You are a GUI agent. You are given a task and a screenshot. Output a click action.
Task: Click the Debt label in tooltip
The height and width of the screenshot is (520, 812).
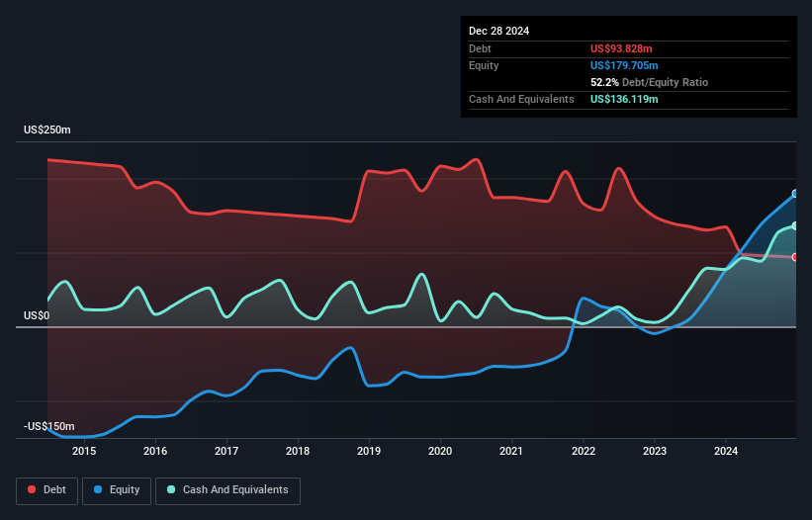coord(480,48)
